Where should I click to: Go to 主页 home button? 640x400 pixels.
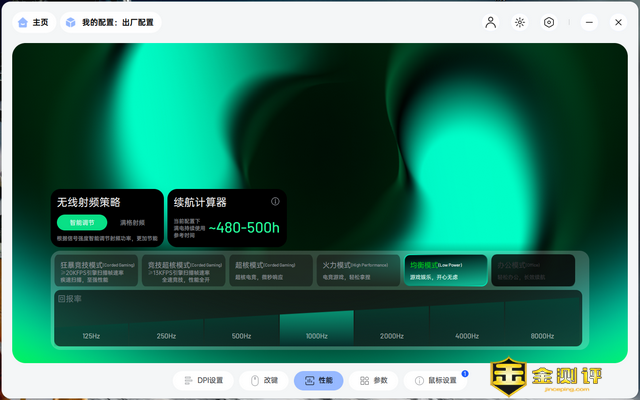[x=33, y=22]
